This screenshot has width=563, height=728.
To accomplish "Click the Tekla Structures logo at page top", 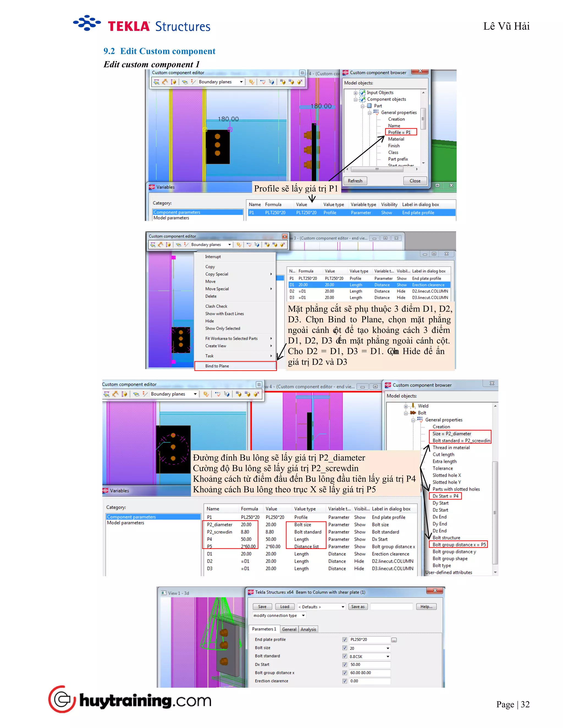I will click(141, 25).
